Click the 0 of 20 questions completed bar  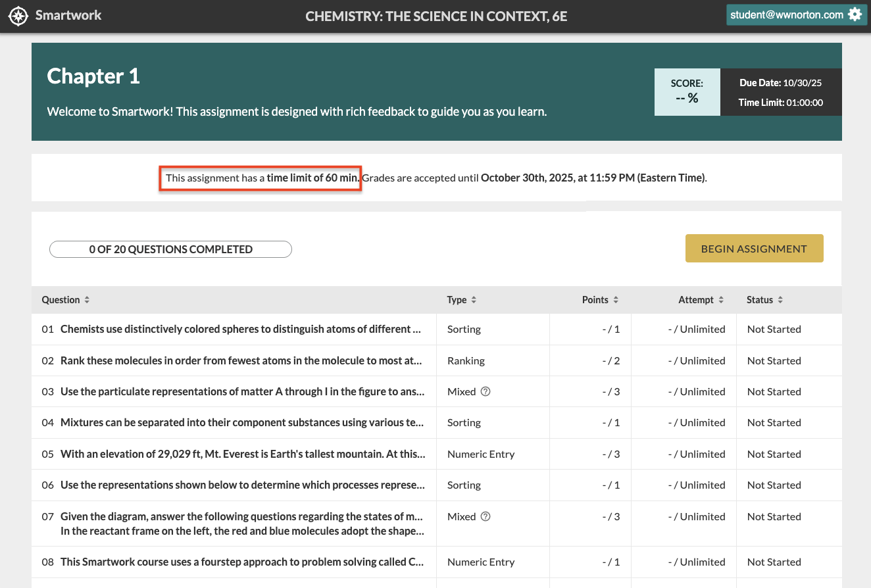point(170,249)
